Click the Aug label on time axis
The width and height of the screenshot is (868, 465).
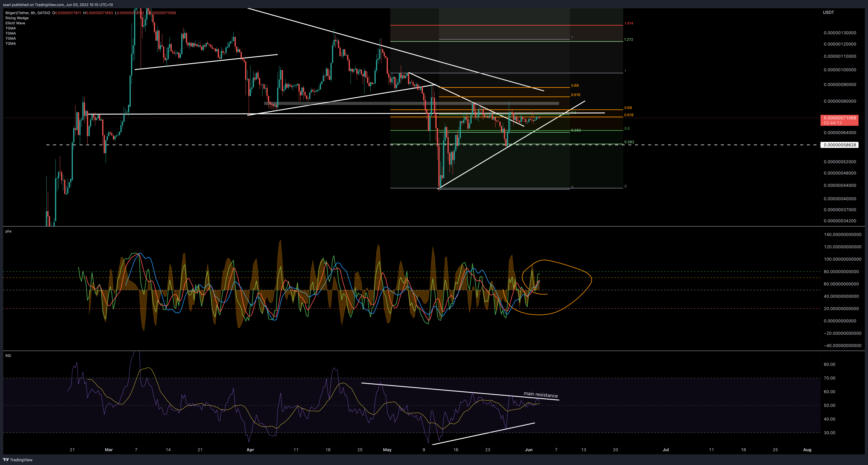807,450
